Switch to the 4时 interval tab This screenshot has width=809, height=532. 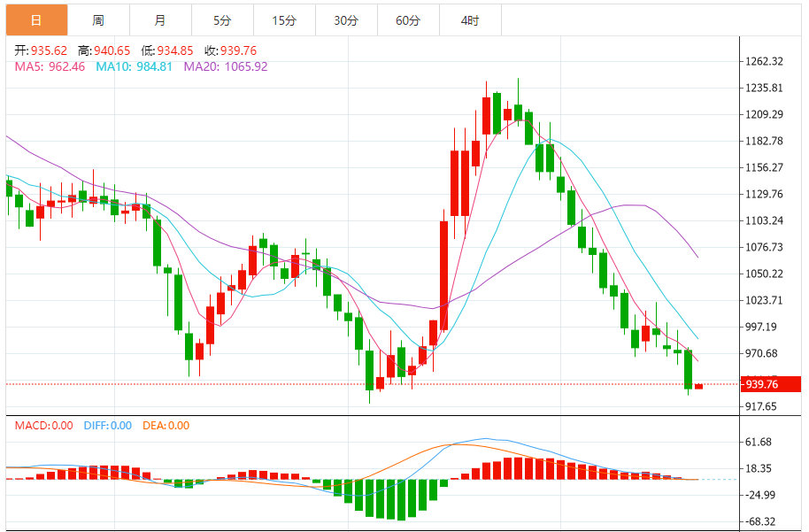point(470,20)
